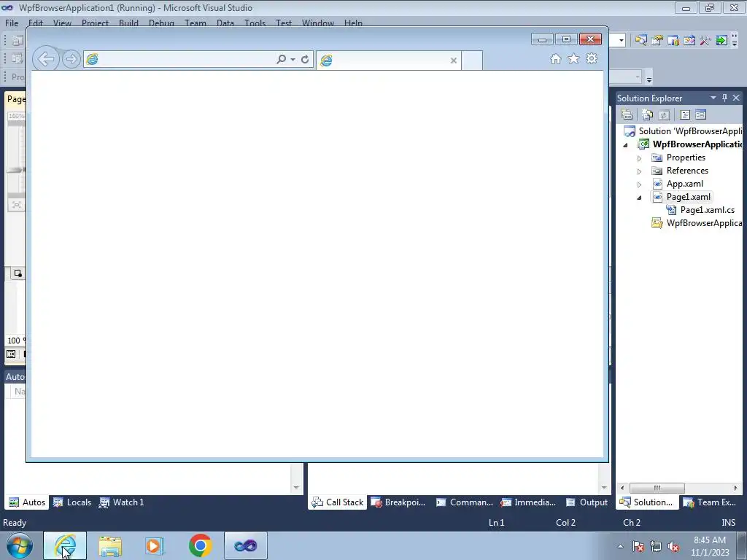Image resolution: width=747 pixels, height=560 pixels.
Task: Collapse the WpfBrowserApplication project node
Action: click(x=625, y=145)
